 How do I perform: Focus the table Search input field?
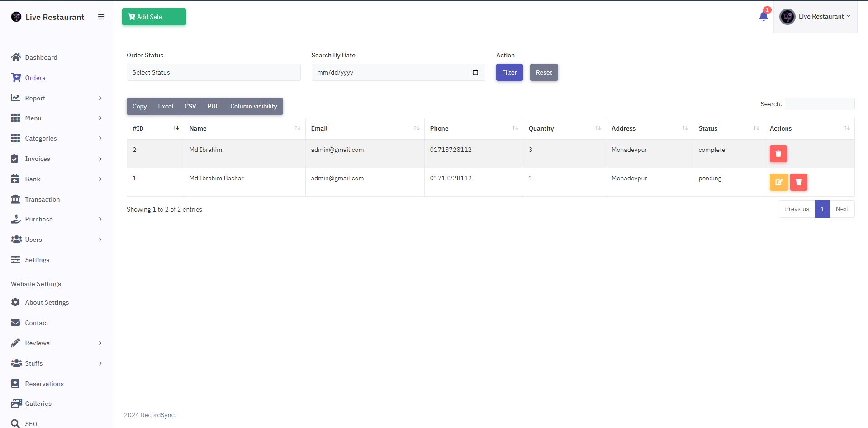click(819, 104)
